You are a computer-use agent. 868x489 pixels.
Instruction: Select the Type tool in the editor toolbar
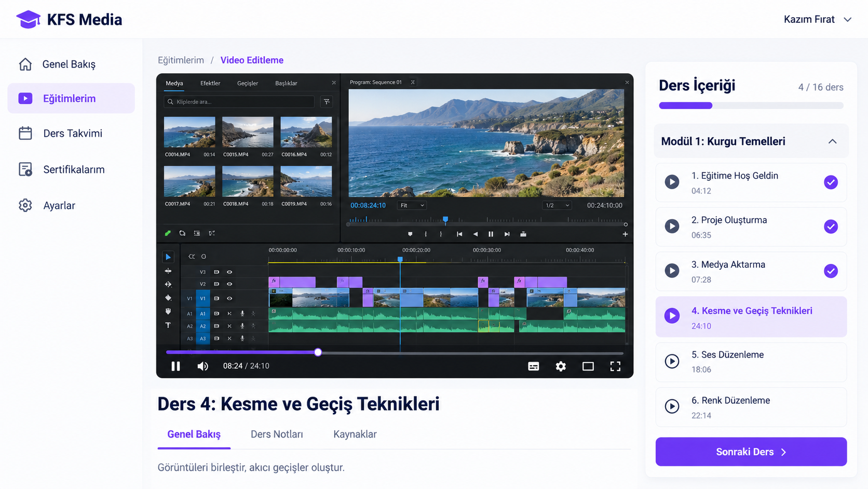pyautogui.click(x=168, y=325)
